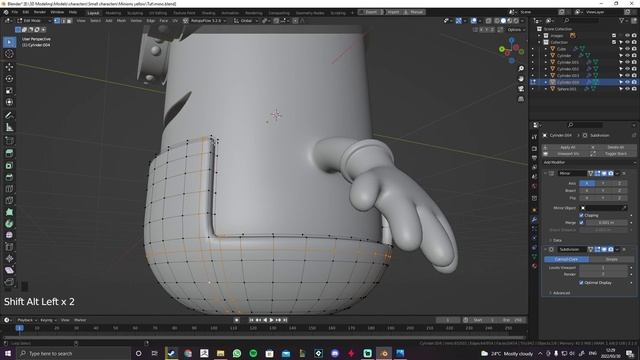Select the Shear tool
Screen dimensions: 640x360
click(9, 270)
